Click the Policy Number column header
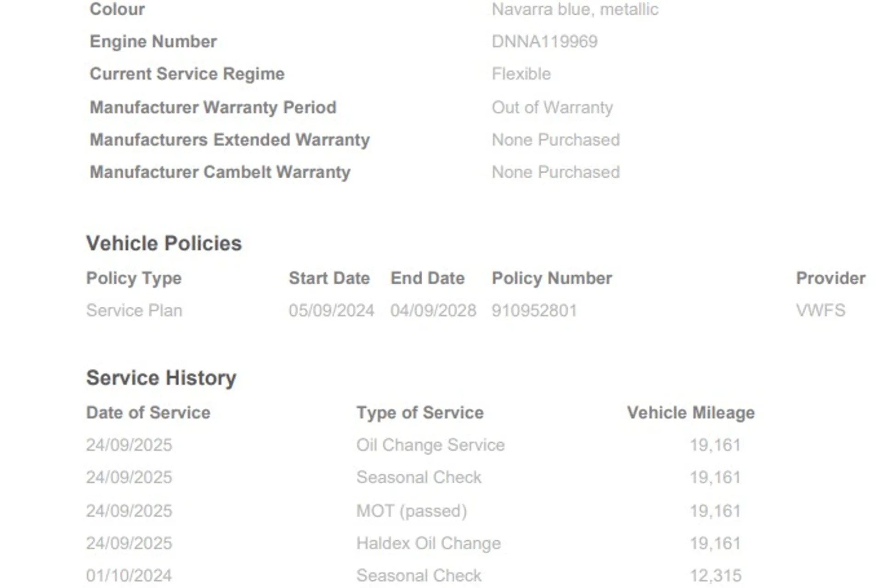Image resolution: width=882 pixels, height=588 pixels. (552, 278)
